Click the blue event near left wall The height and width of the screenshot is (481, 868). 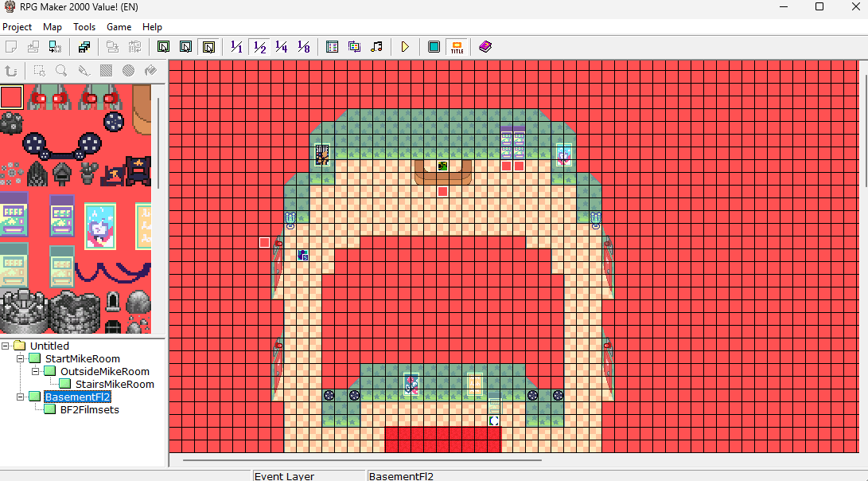[303, 256]
